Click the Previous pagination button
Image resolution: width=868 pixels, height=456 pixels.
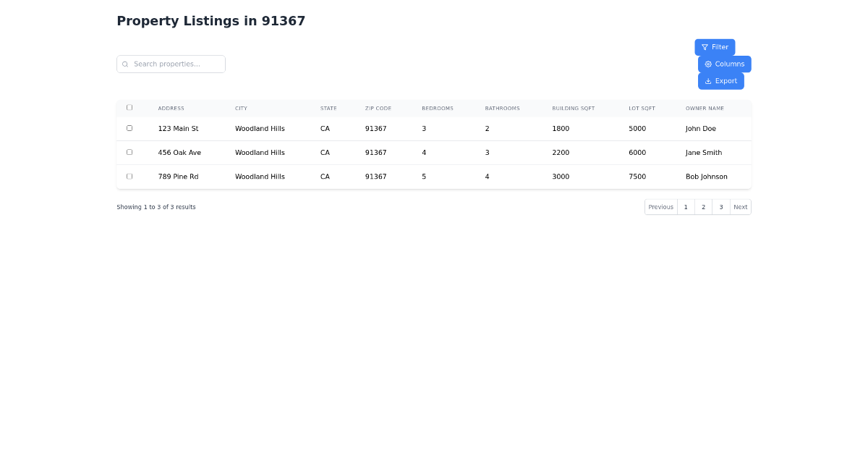click(x=660, y=206)
